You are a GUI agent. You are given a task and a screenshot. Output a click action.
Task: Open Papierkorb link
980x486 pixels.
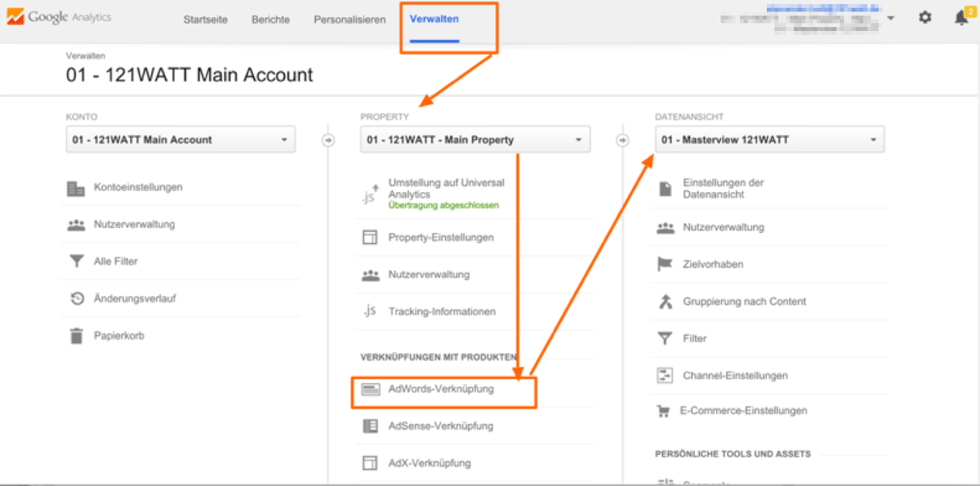tap(119, 336)
